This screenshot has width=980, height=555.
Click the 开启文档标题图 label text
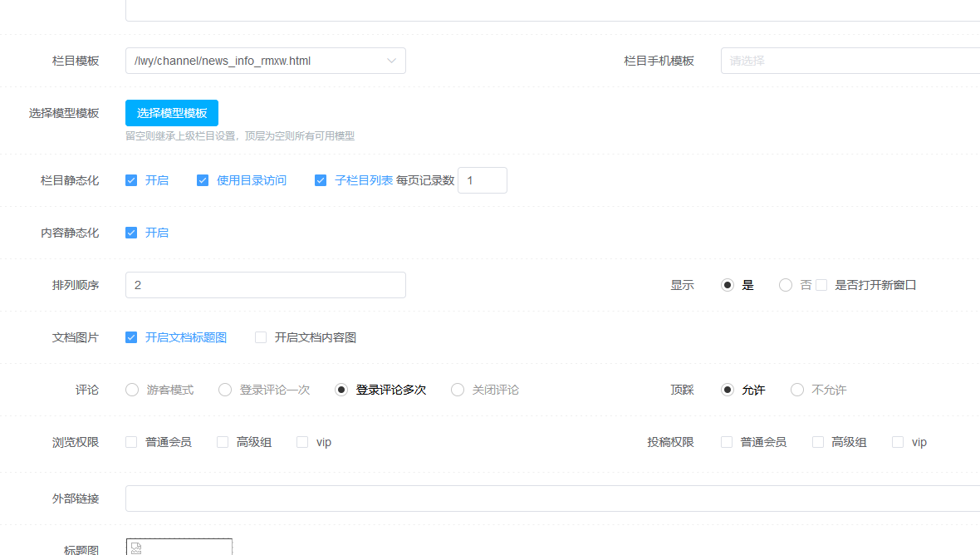186,337
